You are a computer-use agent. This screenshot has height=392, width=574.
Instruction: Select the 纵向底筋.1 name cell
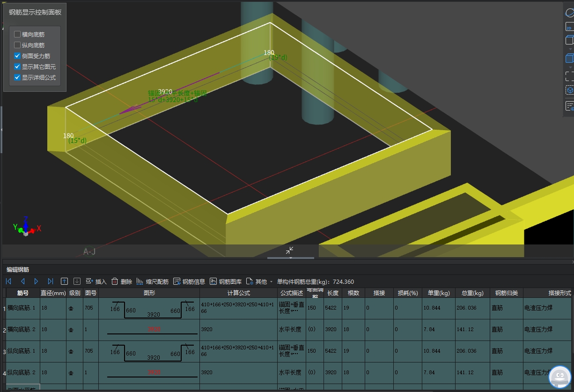click(x=23, y=351)
